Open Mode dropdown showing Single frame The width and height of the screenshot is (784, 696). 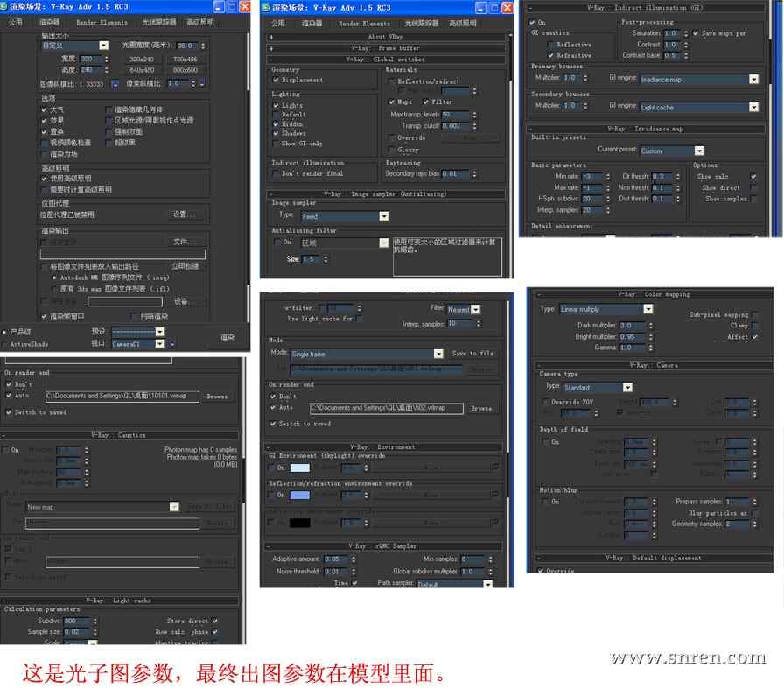pos(438,354)
